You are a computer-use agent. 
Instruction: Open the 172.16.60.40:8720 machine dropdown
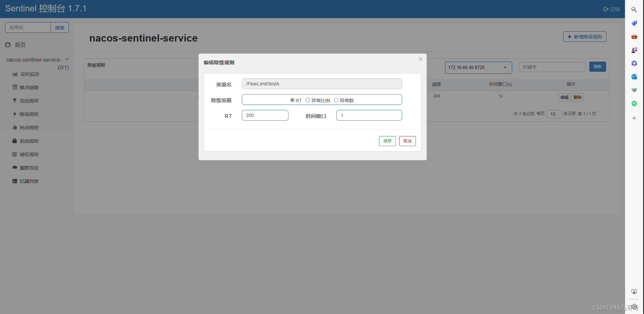point(478,67)
